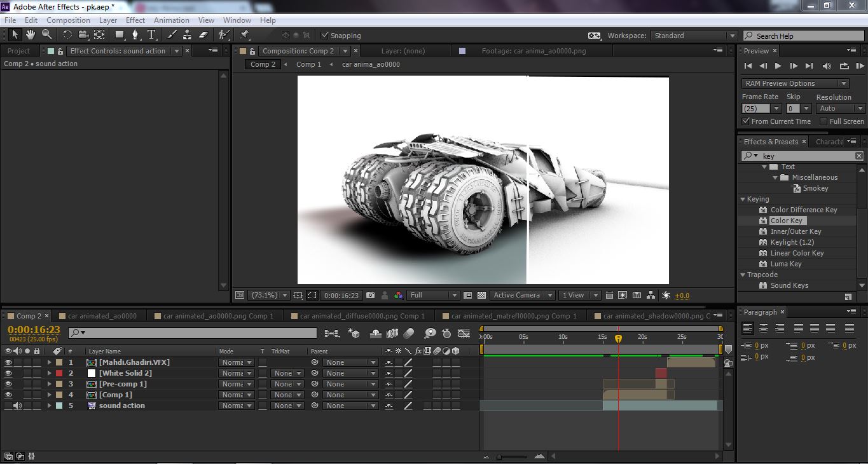The image size is (868, 464).
Task: Enable motion blur for timeline layers
Action: (x=409, y=333)
